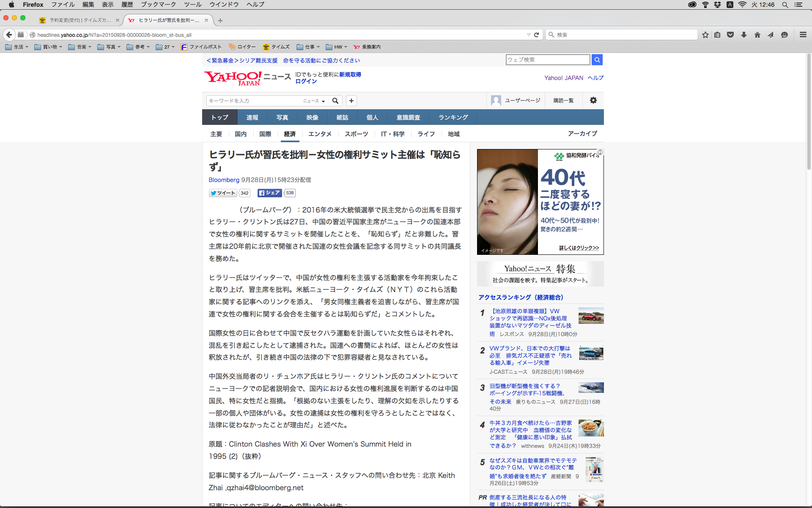Image resolution: width=812 pixels, height=508 pixels.
Task: Click the bookmark star icon
Action: click(705, 35)
